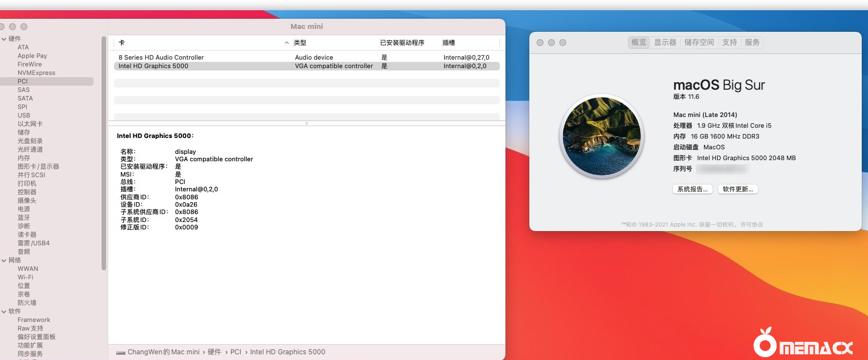Collapse the 硬件 section in the sidebar
The height and width of the screenshot is (360, 868).
click(4, 39)
